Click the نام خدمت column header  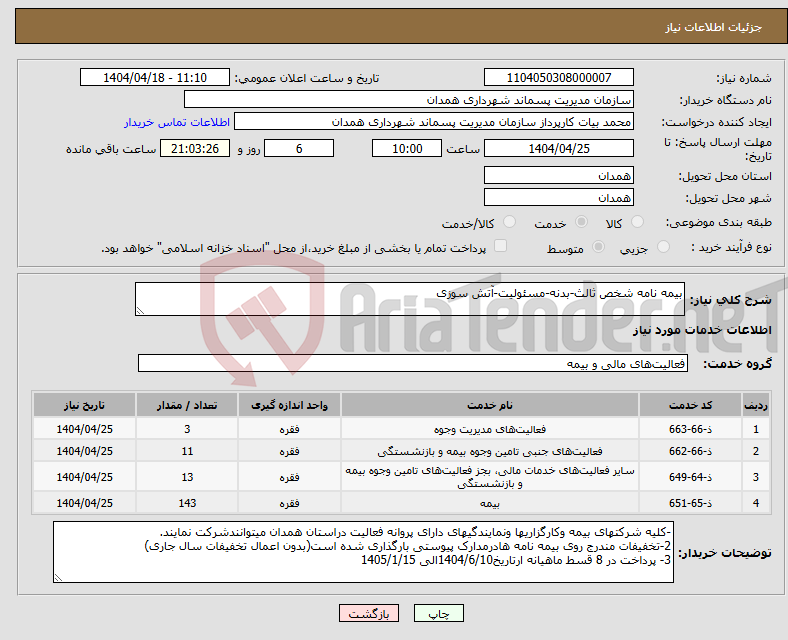coord(489,405)
